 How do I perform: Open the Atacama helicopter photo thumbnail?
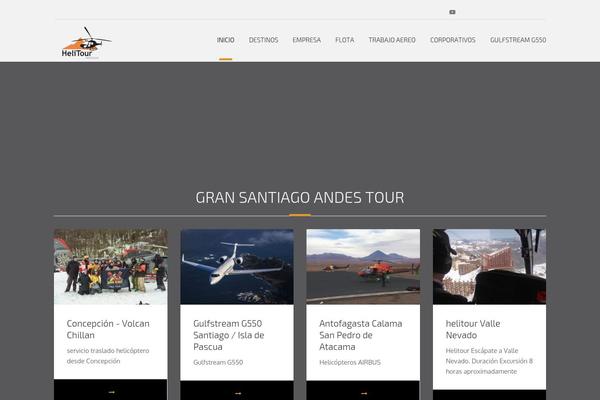coord(363,266)
